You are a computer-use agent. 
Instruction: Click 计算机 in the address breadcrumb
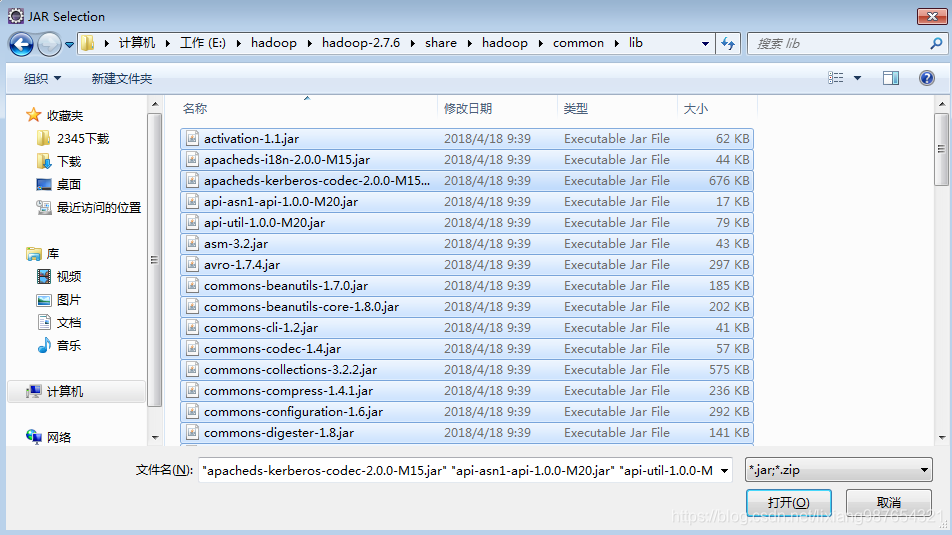pyautogui.click(x=137, y=43)
